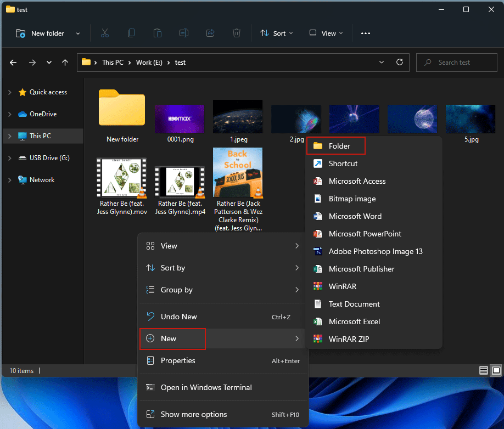504x429 pixels.
Task: Create a new Microsoft Access file
Action: coord(374,181)
